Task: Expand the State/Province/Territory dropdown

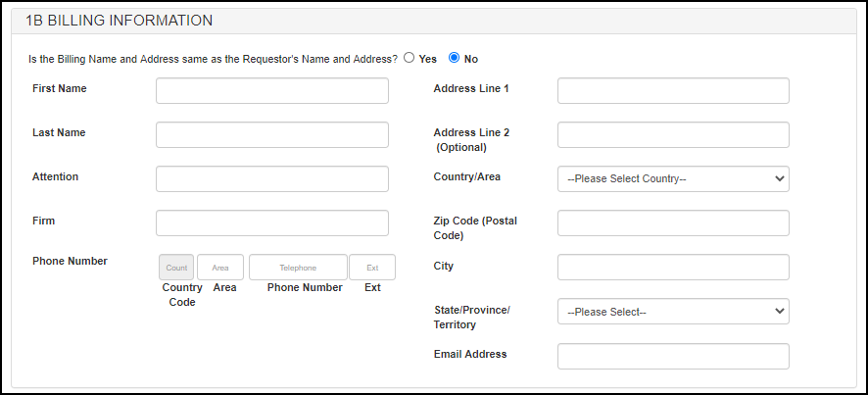Action: (x=672, y=312)
